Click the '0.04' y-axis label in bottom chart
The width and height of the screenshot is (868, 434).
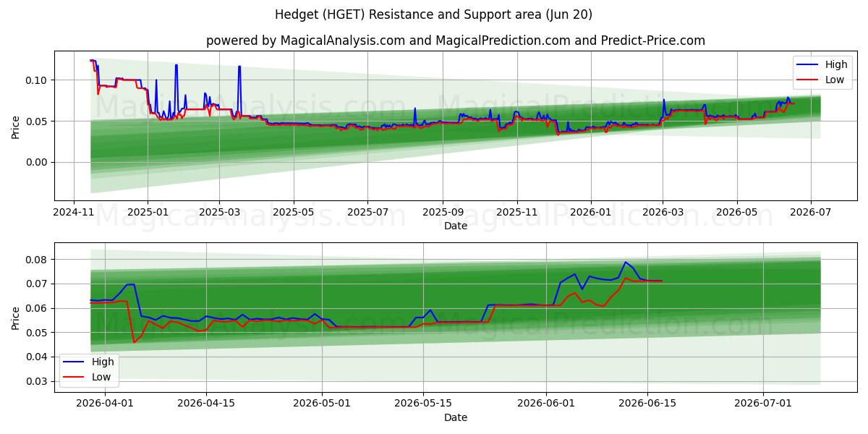coord(37,357)
